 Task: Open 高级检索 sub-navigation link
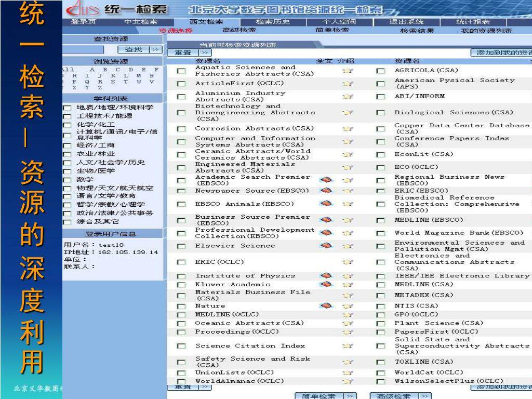pyautogui.click(x=239, y=30)
